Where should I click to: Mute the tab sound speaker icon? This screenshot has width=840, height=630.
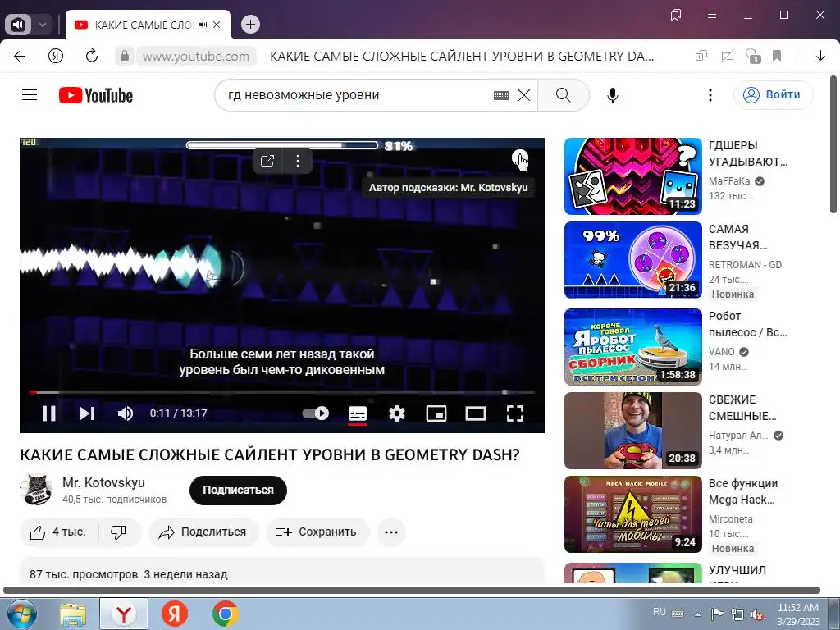pos(203,25)
